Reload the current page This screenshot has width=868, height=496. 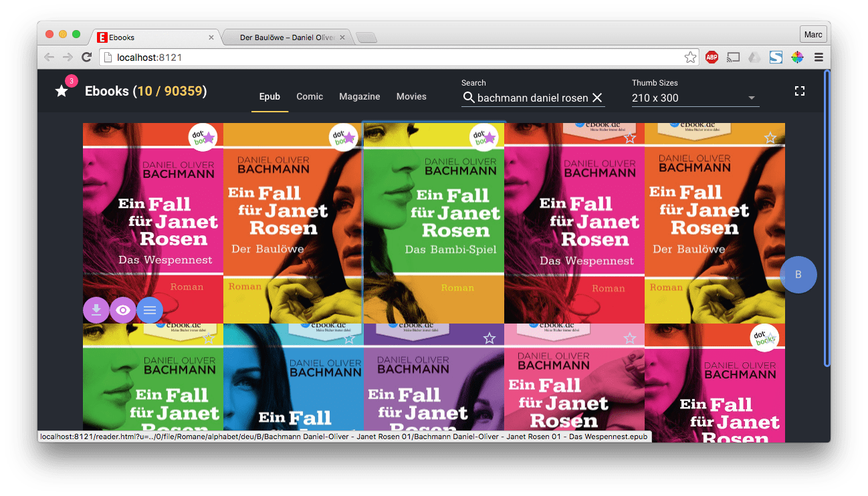(x=86, y=57)
